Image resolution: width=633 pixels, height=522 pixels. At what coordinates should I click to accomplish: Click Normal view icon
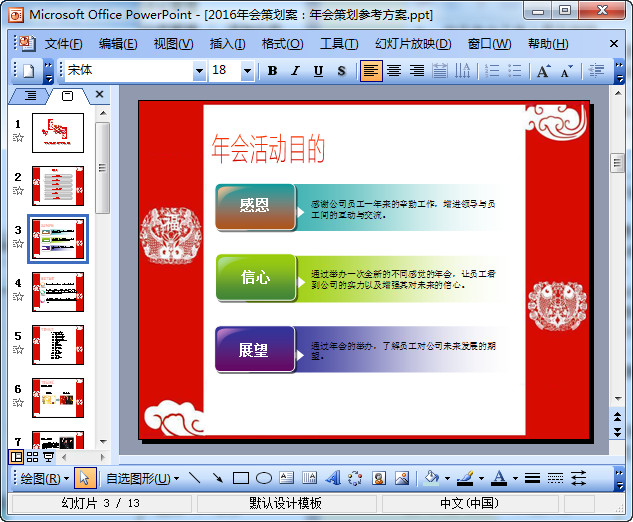16,457
